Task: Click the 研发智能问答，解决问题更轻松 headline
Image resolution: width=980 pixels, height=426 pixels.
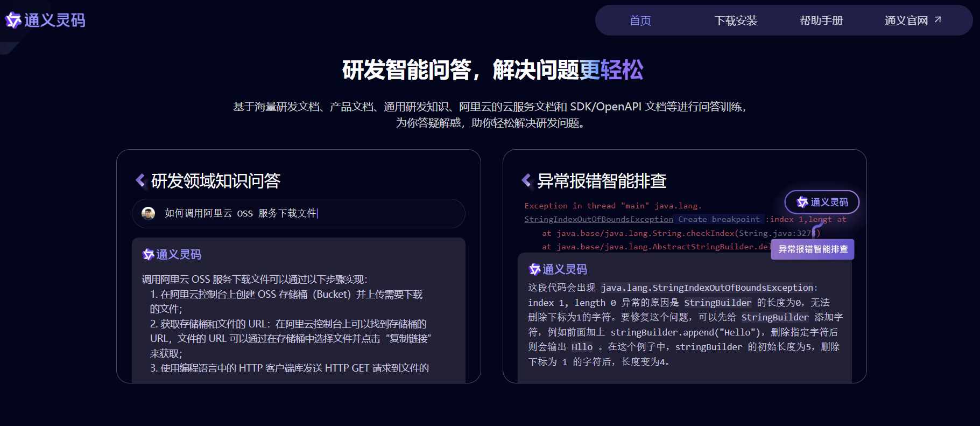Action: click(x=492, y=70)
